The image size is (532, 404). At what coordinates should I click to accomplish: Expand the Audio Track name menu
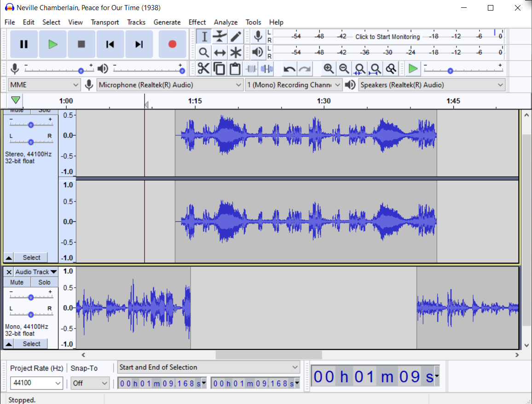(53, 272)
